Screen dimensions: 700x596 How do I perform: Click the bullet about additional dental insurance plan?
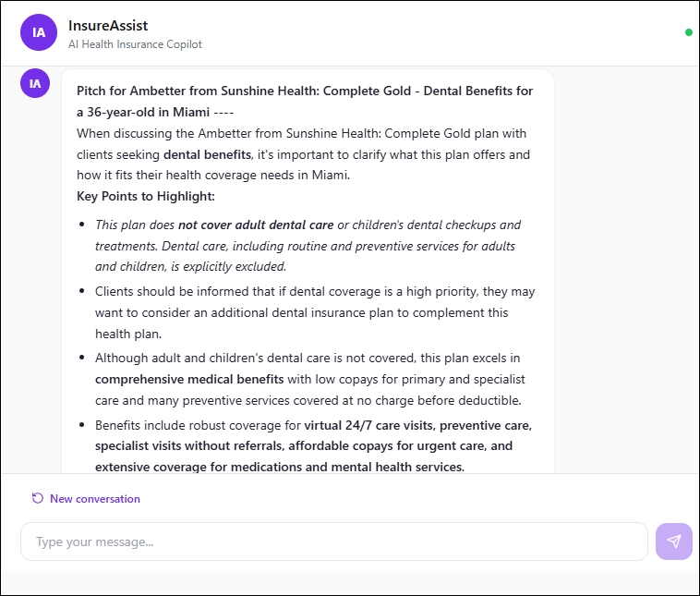315,312
